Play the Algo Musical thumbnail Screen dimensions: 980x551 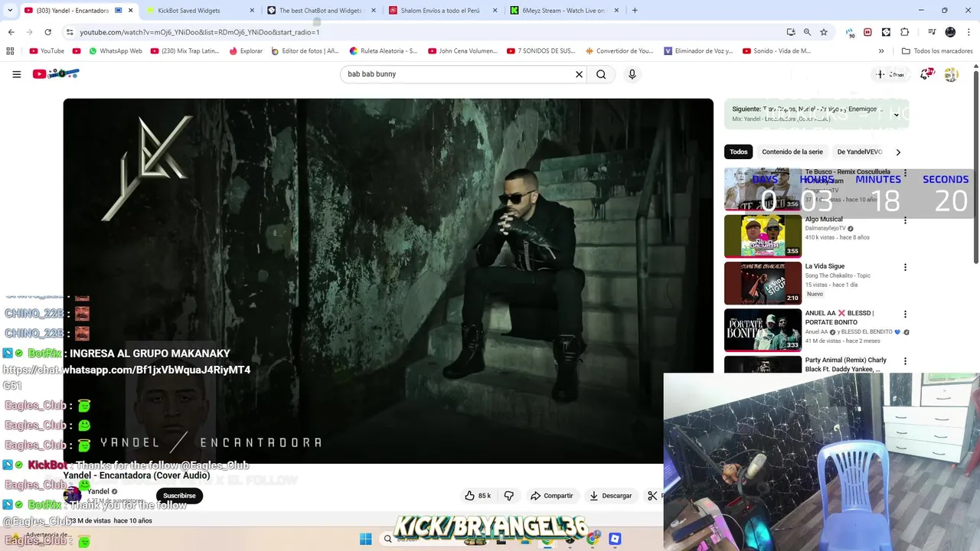[763, 236]
